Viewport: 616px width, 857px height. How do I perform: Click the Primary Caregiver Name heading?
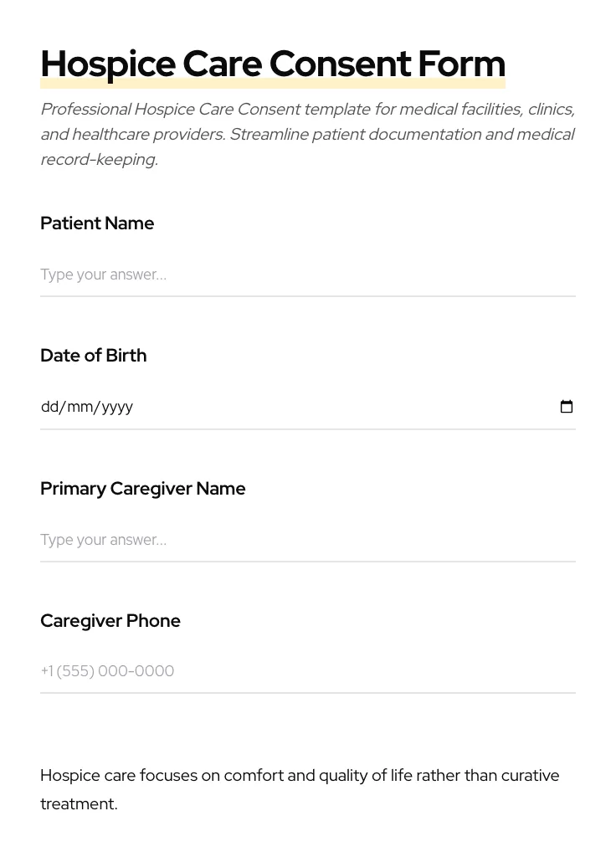tap(142, 488)
